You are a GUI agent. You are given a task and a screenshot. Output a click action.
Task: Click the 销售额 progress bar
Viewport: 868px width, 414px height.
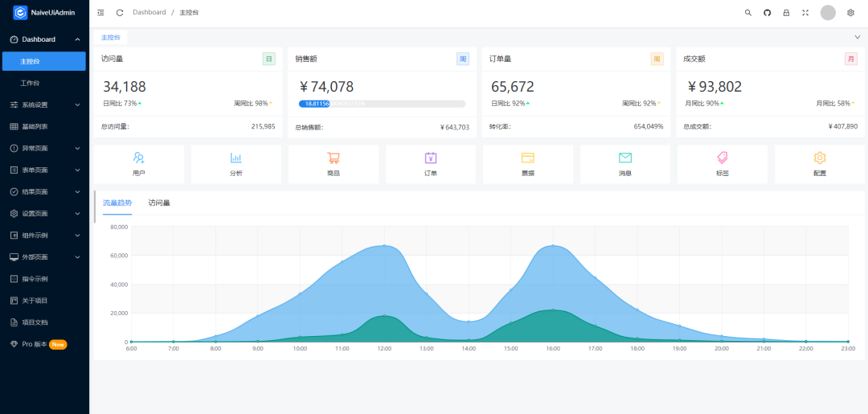[382, 104]
